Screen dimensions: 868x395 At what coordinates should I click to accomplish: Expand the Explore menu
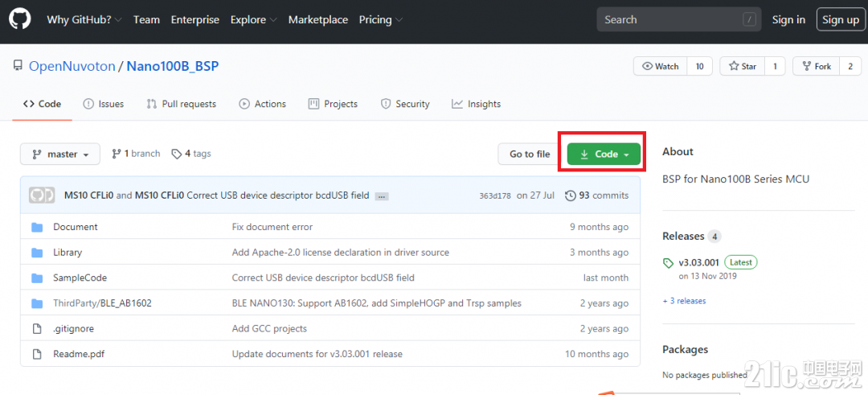(x=253, y=19)
